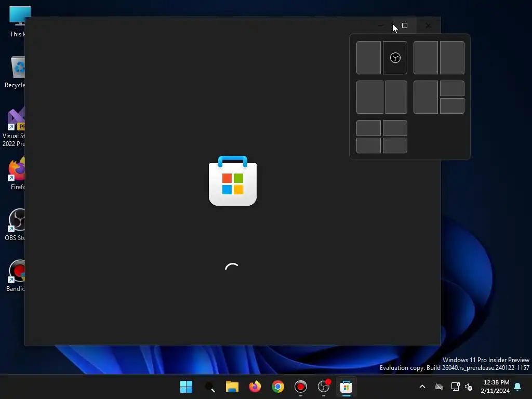Pick tall left zone of three-pane layout

click(425, 97)
